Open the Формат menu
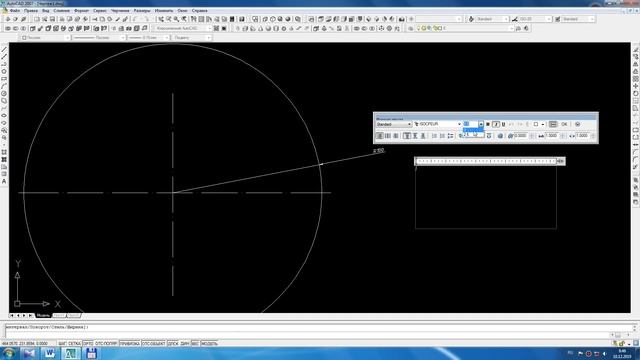 [x=82, y=11]
